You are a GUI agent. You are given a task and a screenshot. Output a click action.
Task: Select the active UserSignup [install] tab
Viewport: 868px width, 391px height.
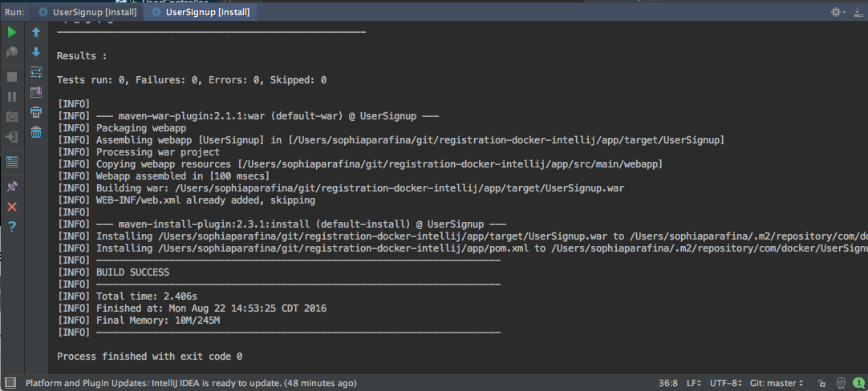[201, 12]
